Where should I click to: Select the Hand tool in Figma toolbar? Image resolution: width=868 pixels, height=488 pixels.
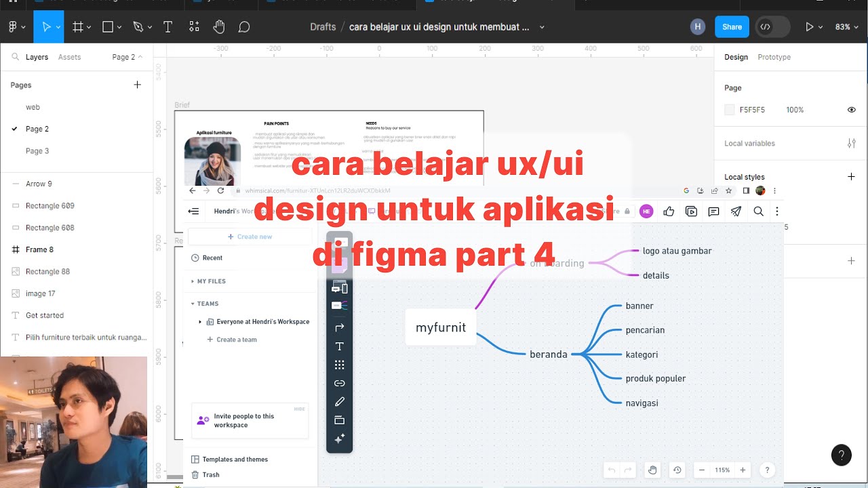218,27
